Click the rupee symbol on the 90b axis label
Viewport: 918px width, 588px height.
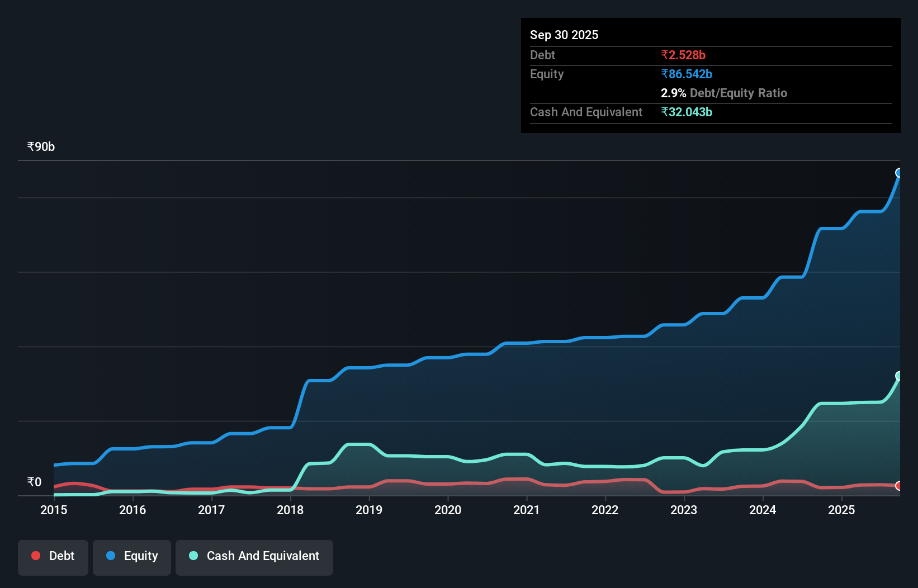[x=29, y=146]
